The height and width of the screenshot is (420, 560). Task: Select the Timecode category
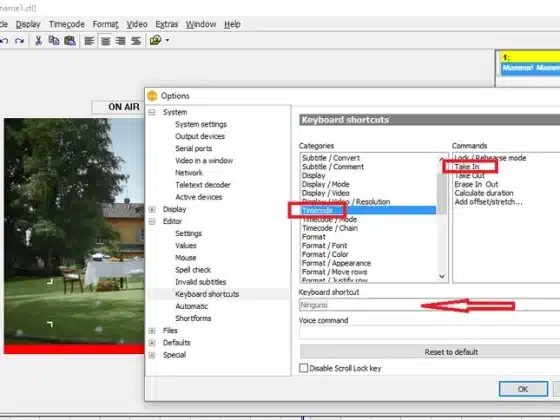tap(369, 210)
